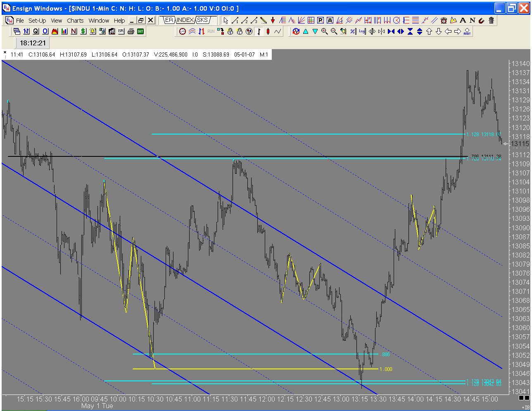Select the blue-red grid draw tool

[311, 20]
